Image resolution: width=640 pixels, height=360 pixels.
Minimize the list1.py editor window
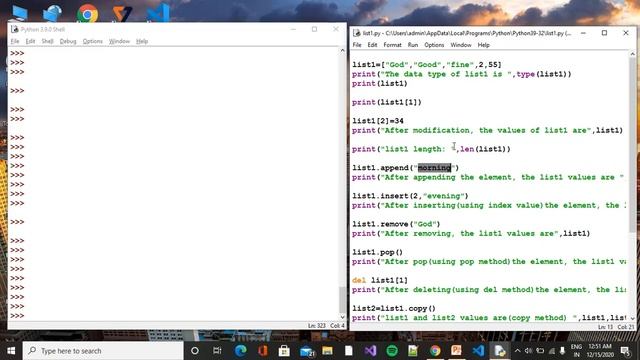click(x=583, y=33)
